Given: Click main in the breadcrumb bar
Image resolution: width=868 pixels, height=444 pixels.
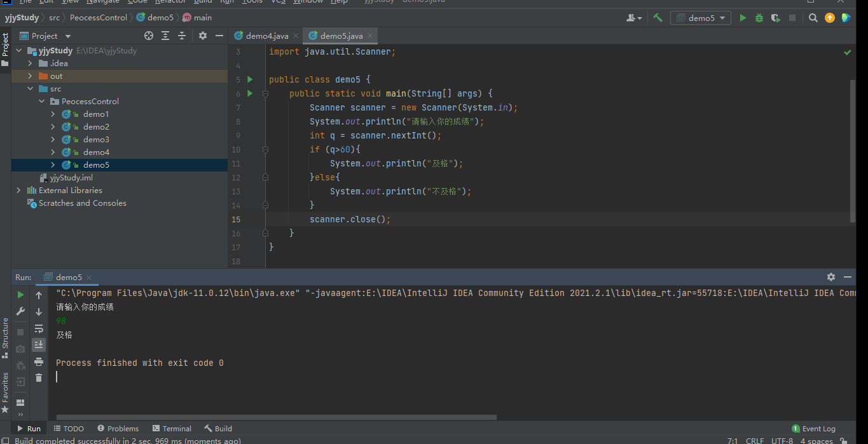Looking at the screenshot, I should 197,18.
